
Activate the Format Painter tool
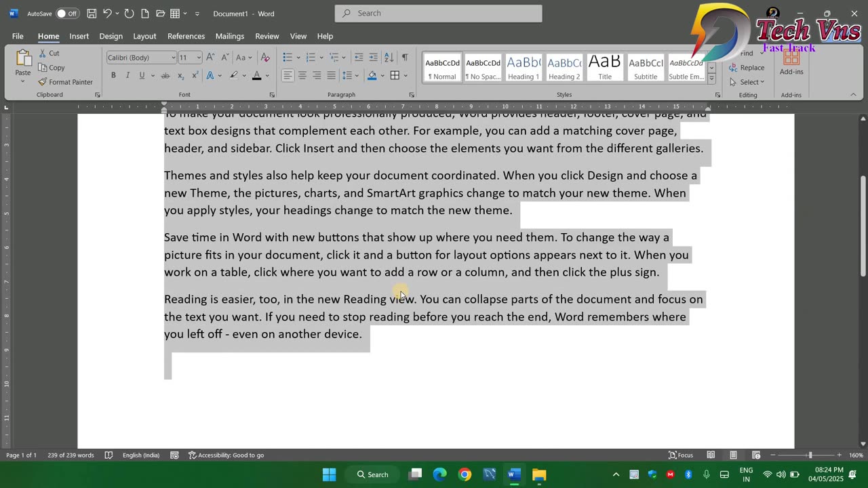pos(65,82)
